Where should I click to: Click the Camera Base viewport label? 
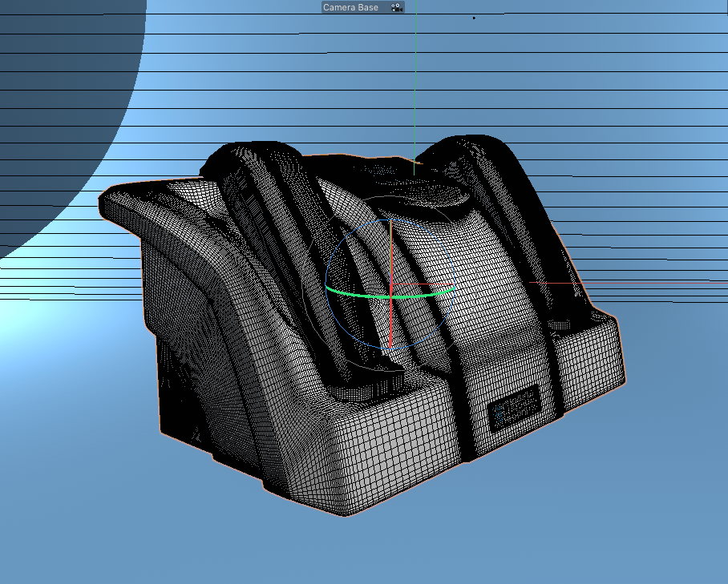pos(350,7)
